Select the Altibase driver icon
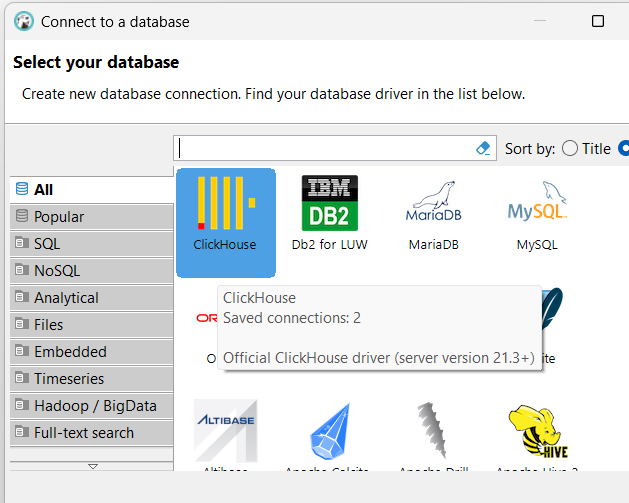Viewport: 629px width, 503px height. coord(225,432)
